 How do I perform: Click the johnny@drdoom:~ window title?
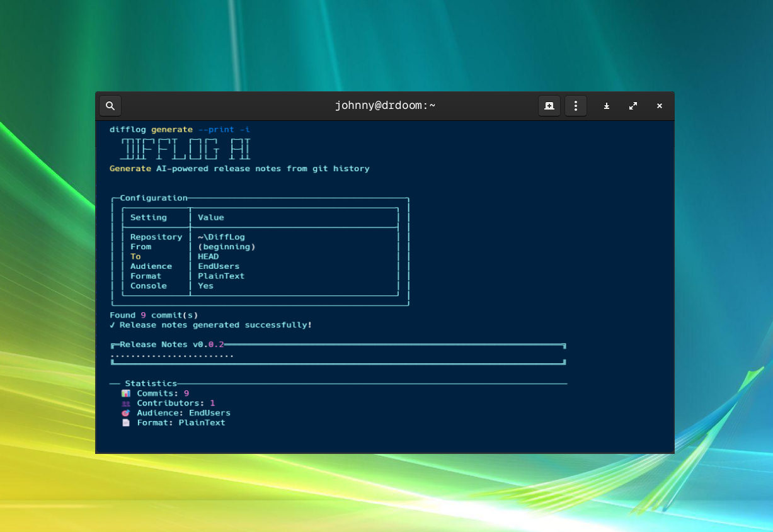pos(385,106)
